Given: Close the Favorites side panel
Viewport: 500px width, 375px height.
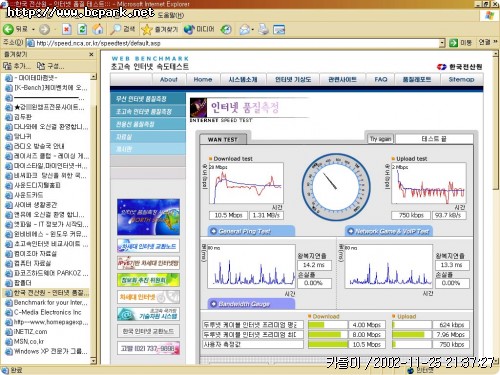Looking at the screenshot, I should pyautogui.click(x=92, y=54).
